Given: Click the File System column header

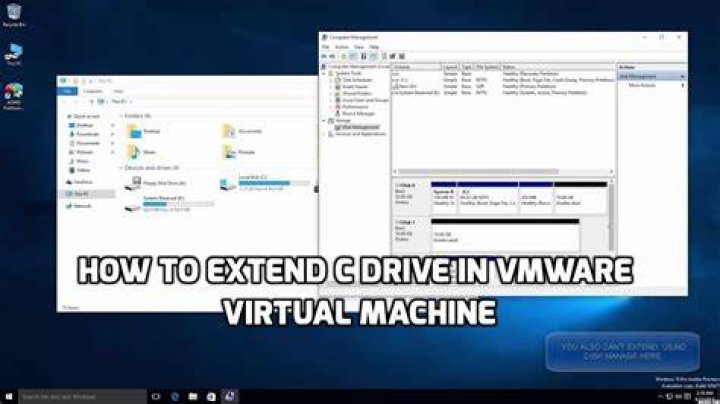Looking at the screenshot, I should click(487, 67).
